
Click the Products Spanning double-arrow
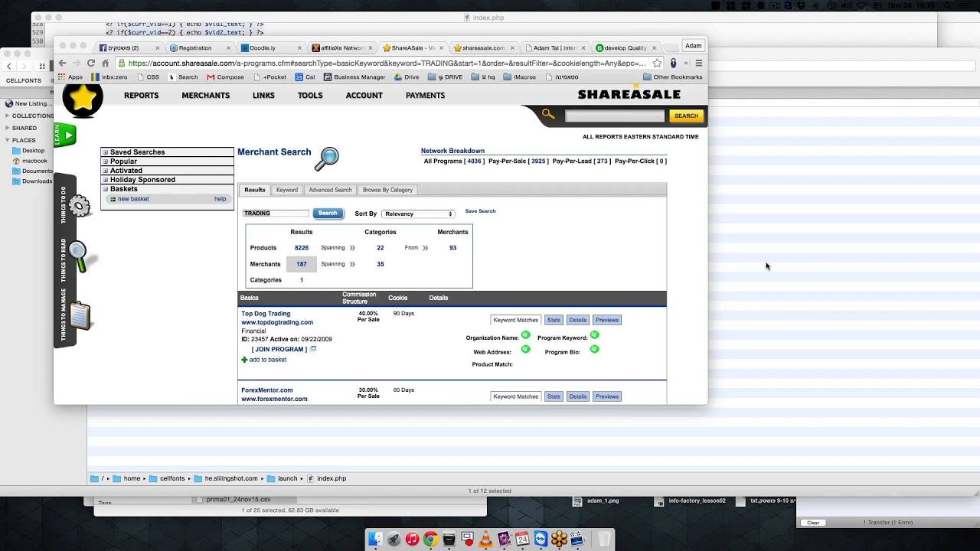click(x=352, y=248)
